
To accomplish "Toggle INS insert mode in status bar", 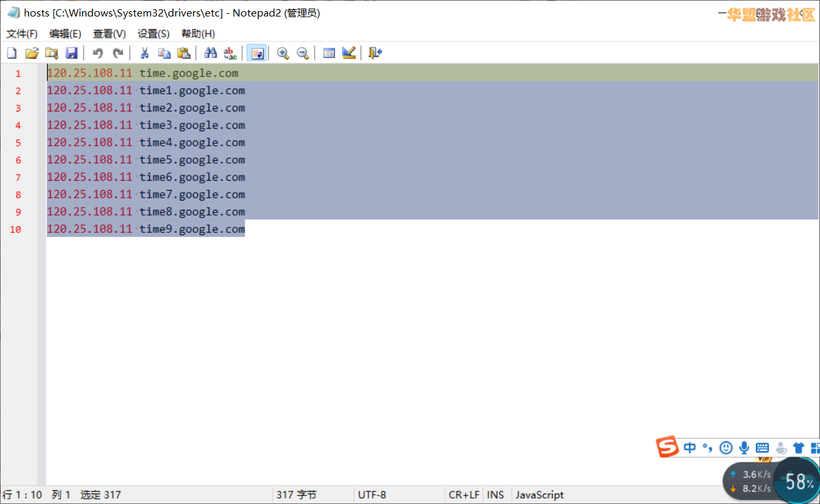I will click(x=495, y=495).
